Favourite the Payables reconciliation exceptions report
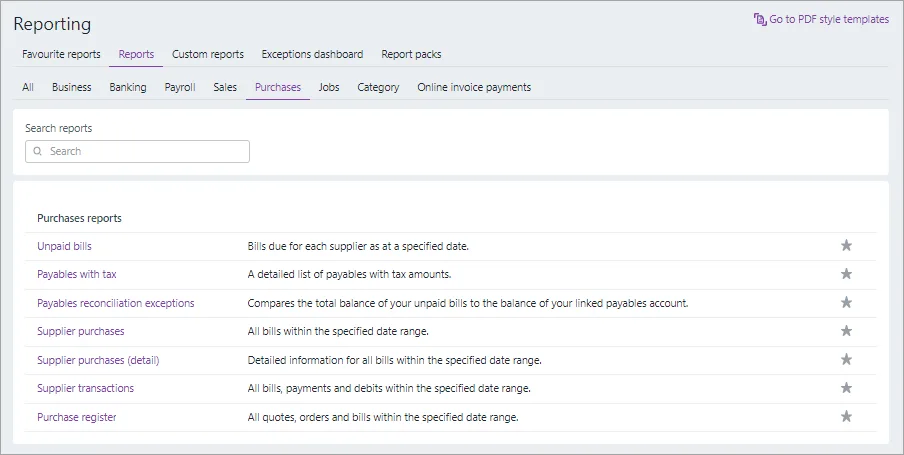 click(846, 303)
